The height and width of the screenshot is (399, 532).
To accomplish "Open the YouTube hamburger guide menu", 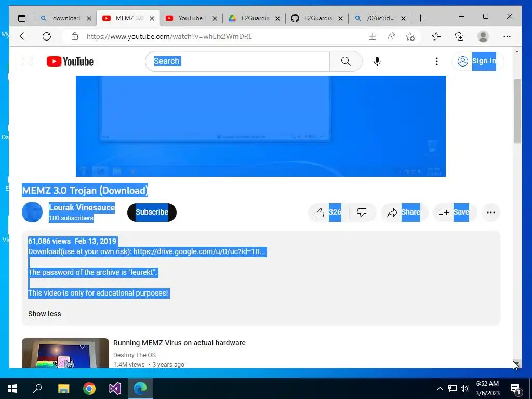I will click(x=28, y=61).
